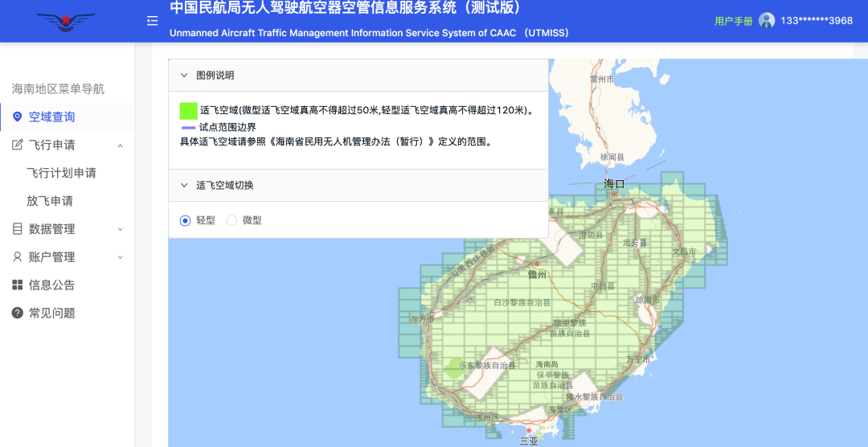868x447 pixels.
Task: Click the 屯昌县 label on map
Action: coord(603,286)
